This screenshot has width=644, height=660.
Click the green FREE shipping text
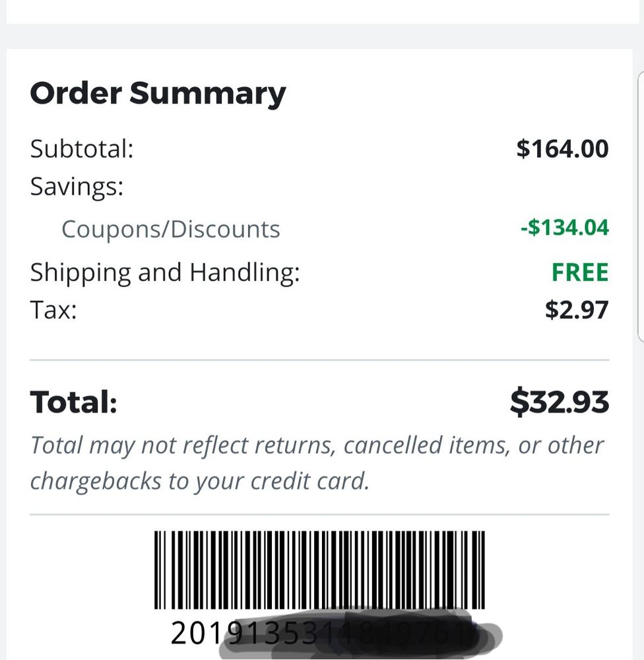tap(580, 272)
